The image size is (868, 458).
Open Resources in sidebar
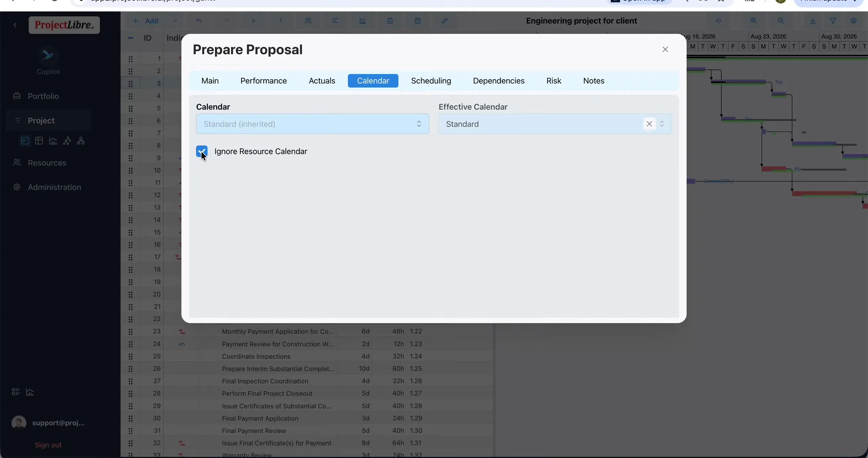point(47,163)
